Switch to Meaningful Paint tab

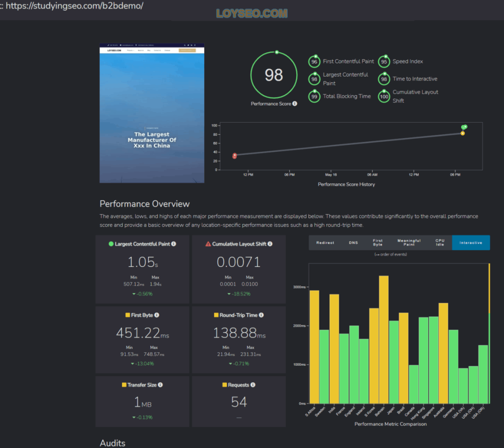[x=409, y=243]
